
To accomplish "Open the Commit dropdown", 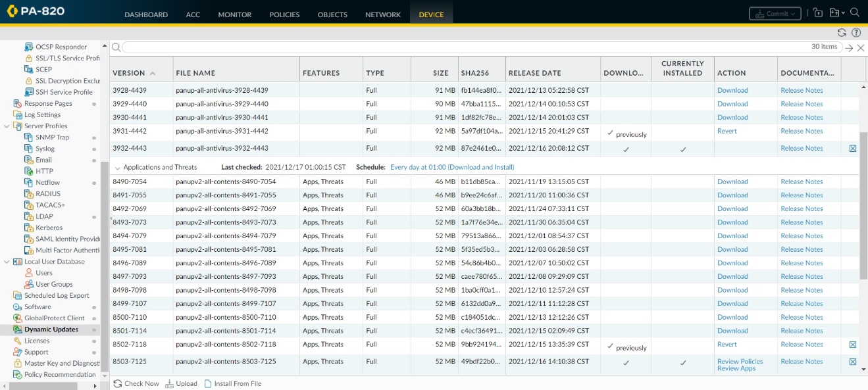I will point(775,13).
